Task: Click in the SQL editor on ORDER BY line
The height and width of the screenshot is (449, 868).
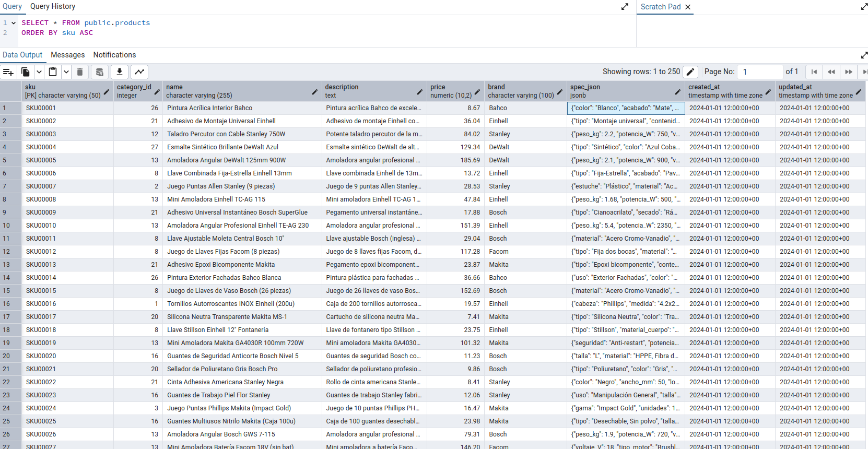Action: 57,33
